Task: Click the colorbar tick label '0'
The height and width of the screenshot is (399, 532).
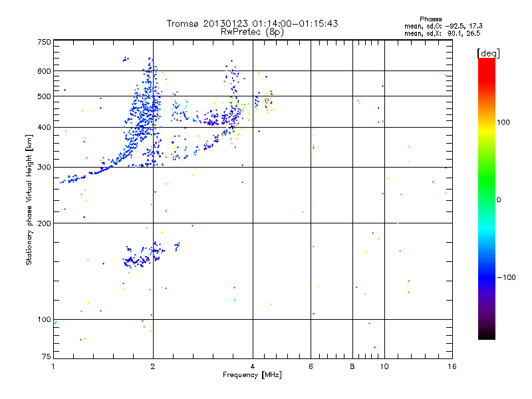Action: 499,200
